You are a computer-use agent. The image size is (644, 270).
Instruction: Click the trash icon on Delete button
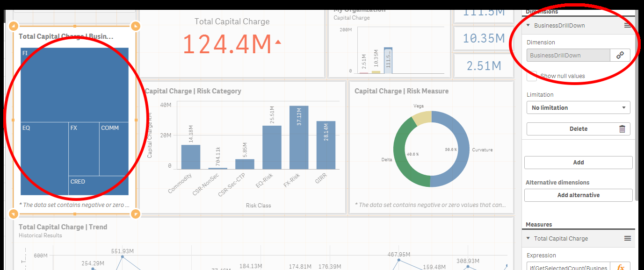click(x=622, y=129)
